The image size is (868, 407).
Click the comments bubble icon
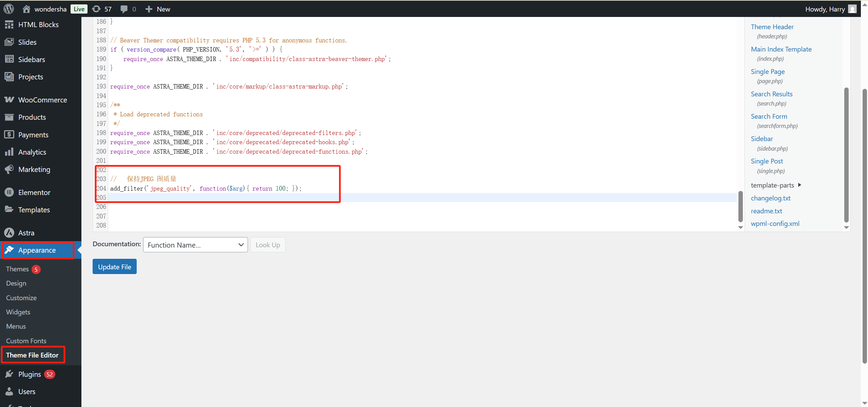point(124,9)
